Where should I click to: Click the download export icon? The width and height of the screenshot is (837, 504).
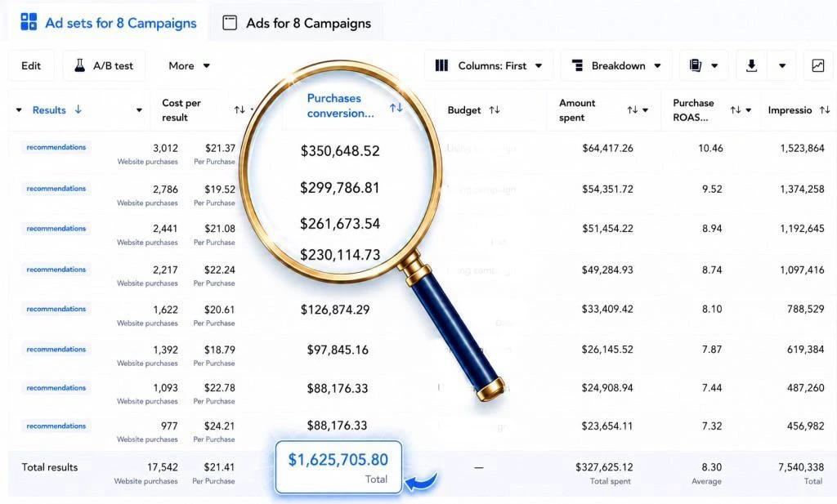[x=751, y=65]
